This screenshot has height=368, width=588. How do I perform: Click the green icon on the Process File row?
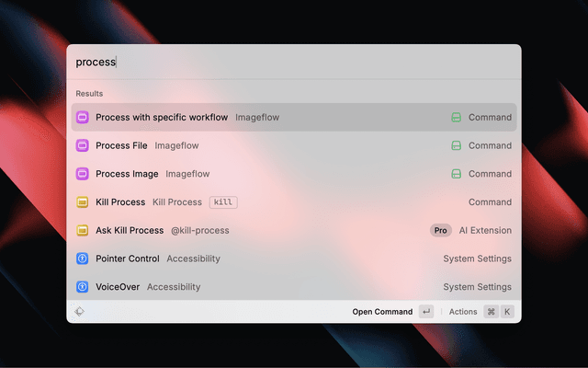(456, 145)
